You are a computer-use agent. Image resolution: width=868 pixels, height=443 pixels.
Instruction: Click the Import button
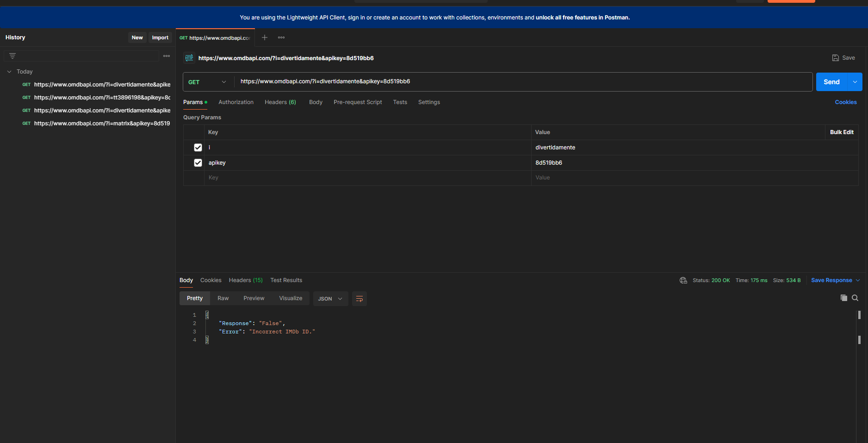click(x=160, y=37)
